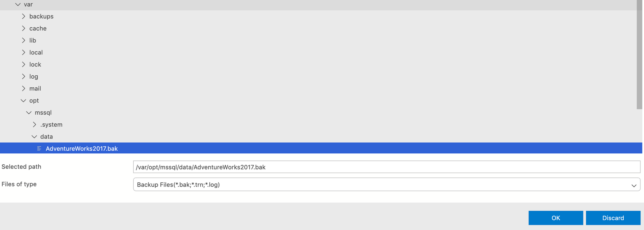Collapse the mssql folder chevron
The width and height of the screenshot is (644, 230).
[29, 112]
